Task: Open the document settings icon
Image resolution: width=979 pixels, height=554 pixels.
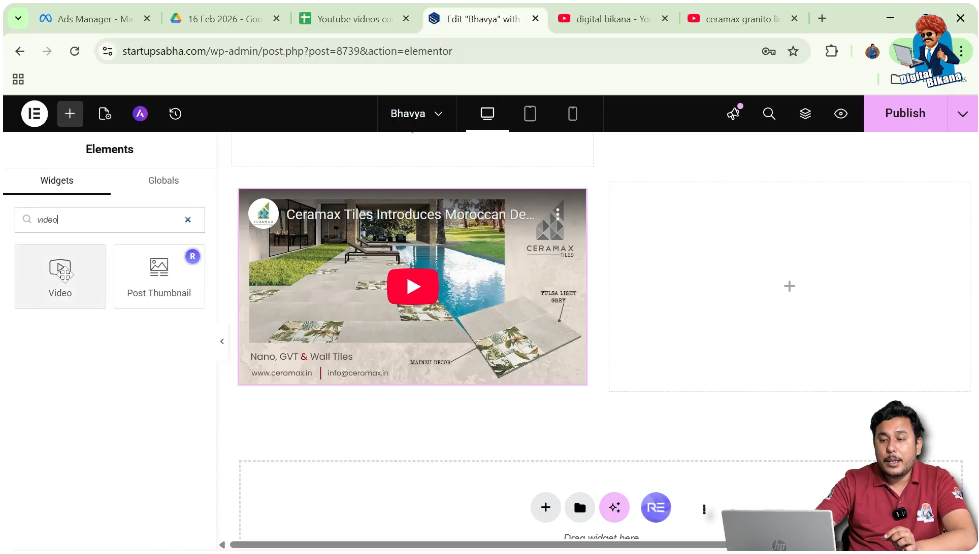Action: coord(105,114)
